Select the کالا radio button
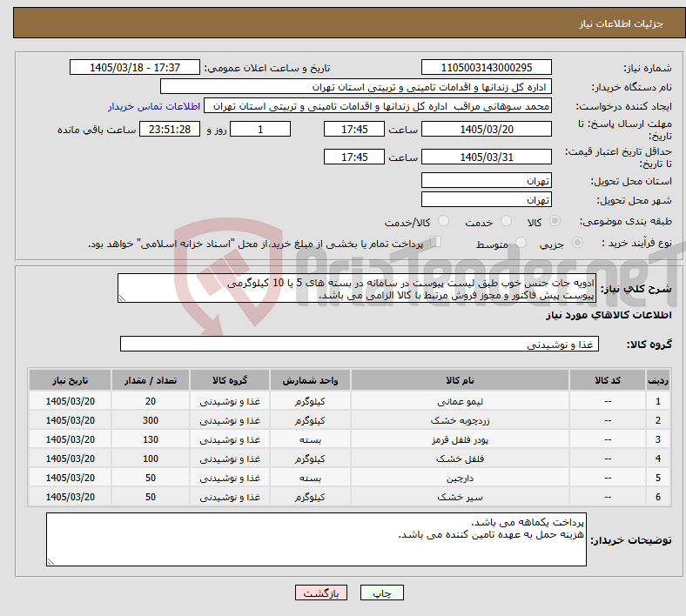This screenshot has height=616, width=686. click(555, 221)
